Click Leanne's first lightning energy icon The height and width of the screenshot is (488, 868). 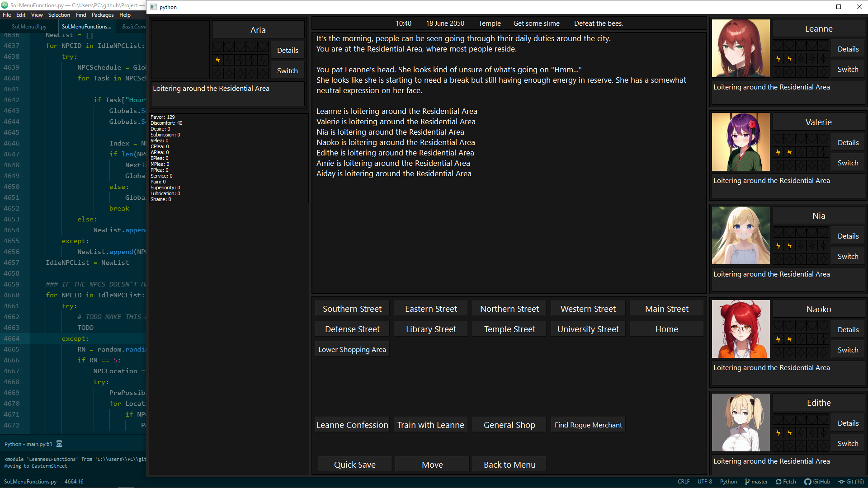click(x=778, y=59)
